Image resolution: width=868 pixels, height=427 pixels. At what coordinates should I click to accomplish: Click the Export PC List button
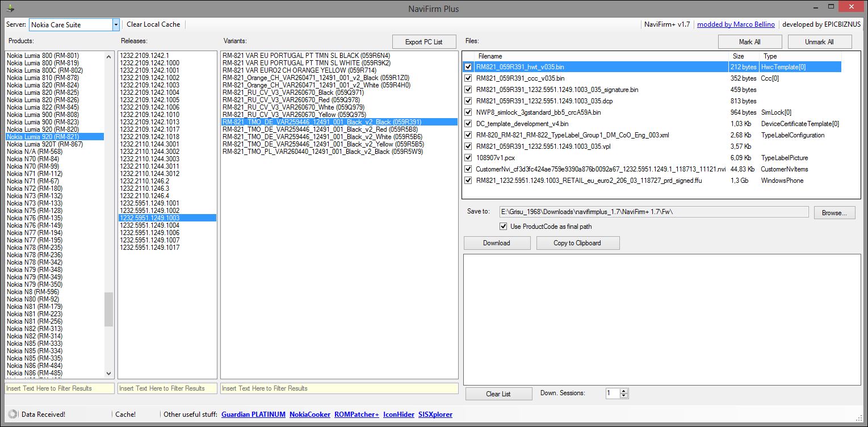(423, 42)
